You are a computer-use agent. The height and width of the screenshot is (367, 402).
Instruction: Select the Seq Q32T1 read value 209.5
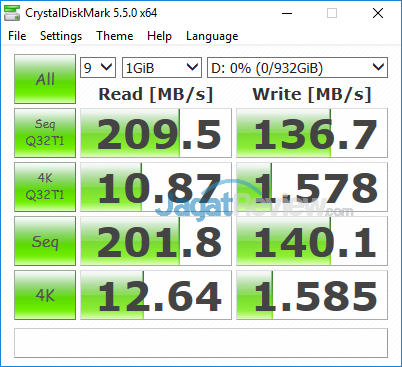[156, 133]
